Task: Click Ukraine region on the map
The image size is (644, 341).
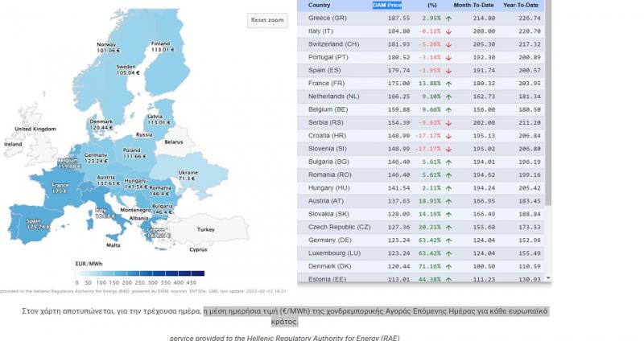Action: (187, 175)
